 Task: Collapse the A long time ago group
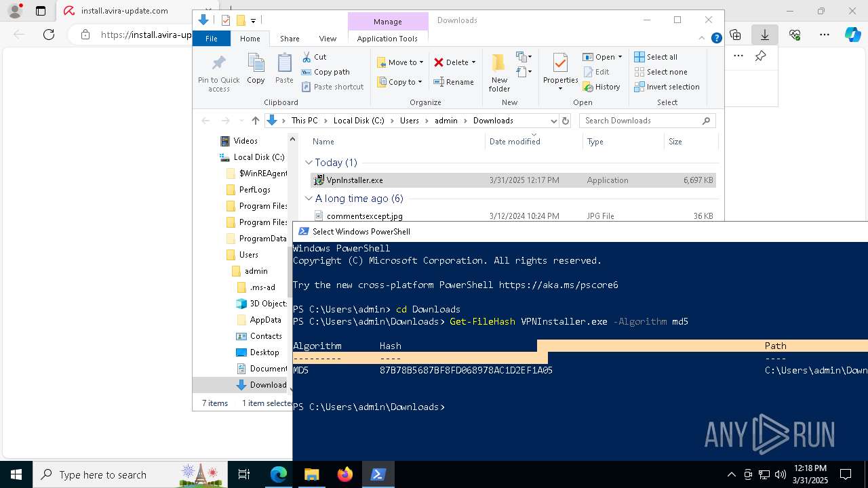(x=309, y=199)
